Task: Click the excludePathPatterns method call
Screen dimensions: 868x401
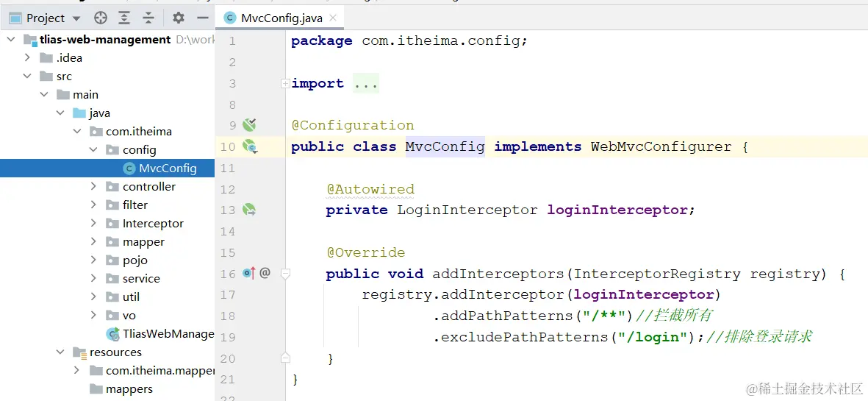Action: [524, 337]
